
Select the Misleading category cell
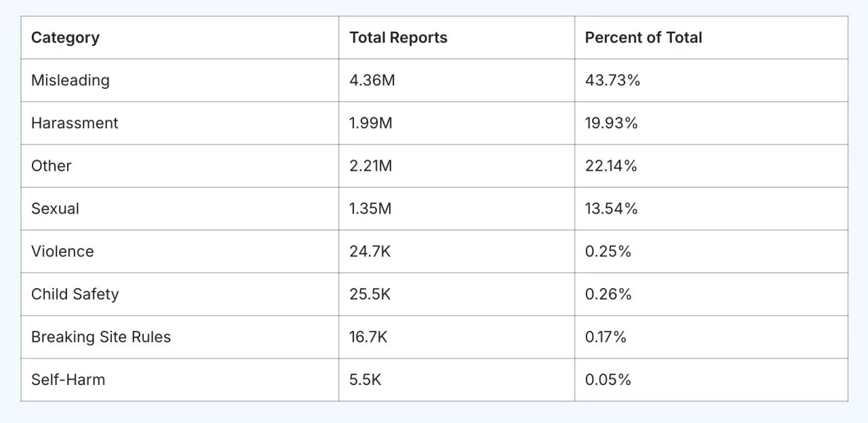(70, 81)
